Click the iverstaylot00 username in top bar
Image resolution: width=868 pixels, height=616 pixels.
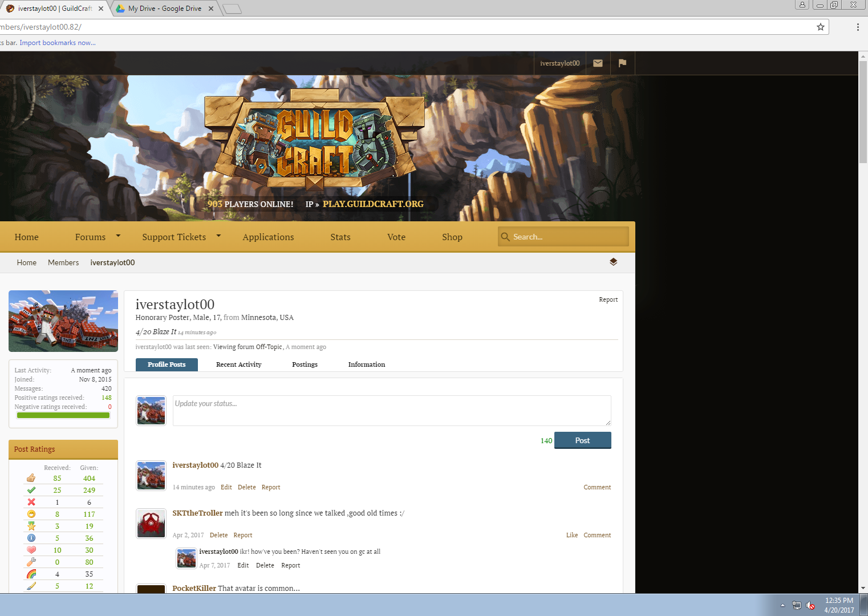pos(559,63)
